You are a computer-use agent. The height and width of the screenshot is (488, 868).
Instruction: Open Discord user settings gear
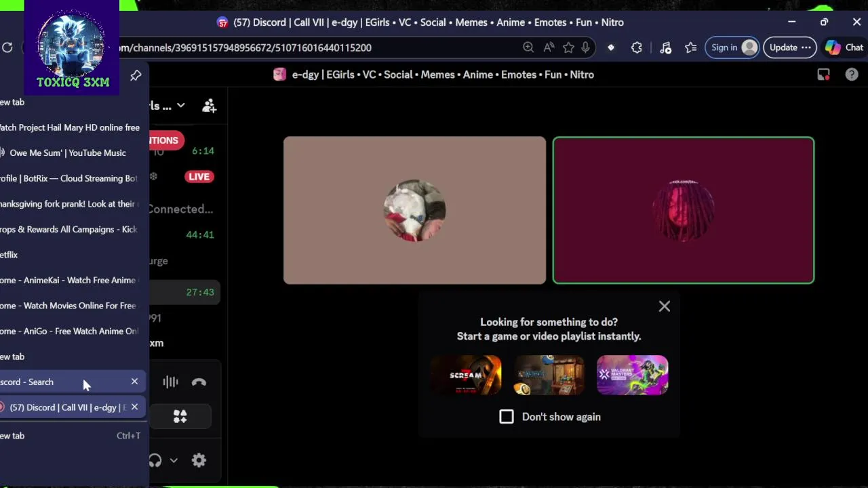pyautogui.click(x=199, y=461)
